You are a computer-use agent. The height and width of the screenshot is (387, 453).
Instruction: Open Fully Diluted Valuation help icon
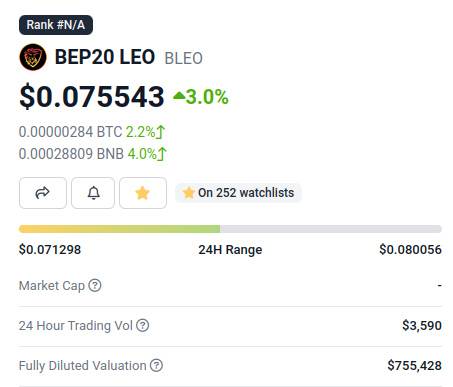(x=156, y=366)
